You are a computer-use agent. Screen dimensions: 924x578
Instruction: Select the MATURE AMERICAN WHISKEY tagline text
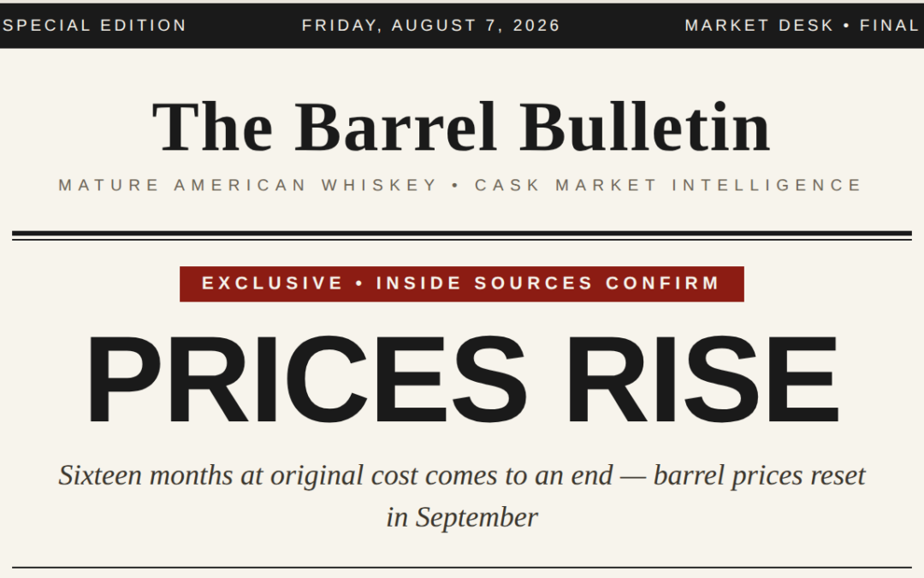pos(247,185)
